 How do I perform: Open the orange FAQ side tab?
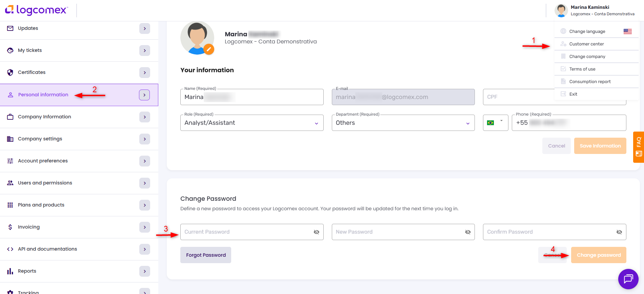[x=639, y=147]
